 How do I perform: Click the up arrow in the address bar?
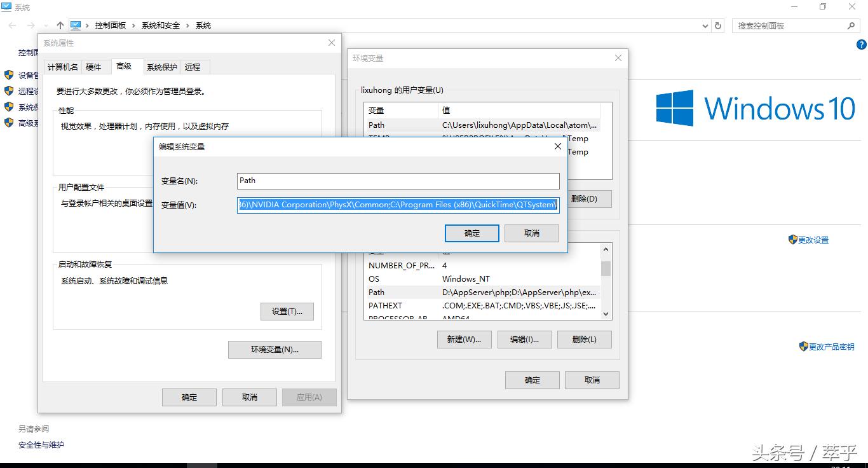coord(59,25)
